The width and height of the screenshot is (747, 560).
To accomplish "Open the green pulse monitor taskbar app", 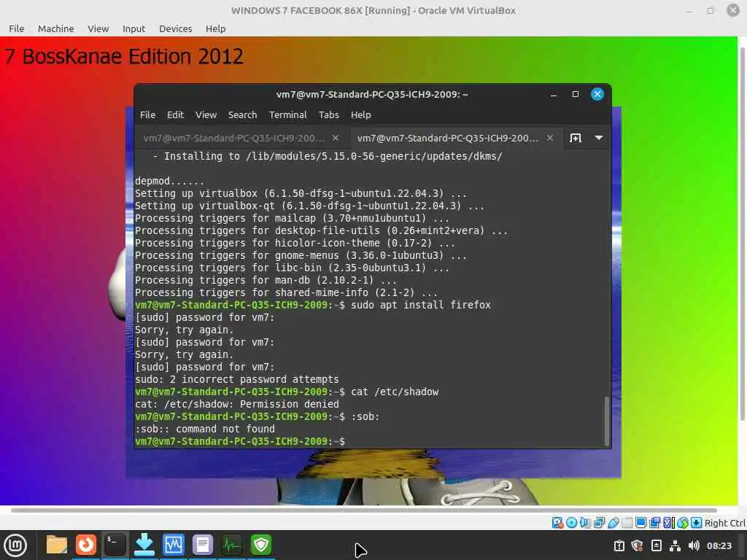I will [231, 545].
